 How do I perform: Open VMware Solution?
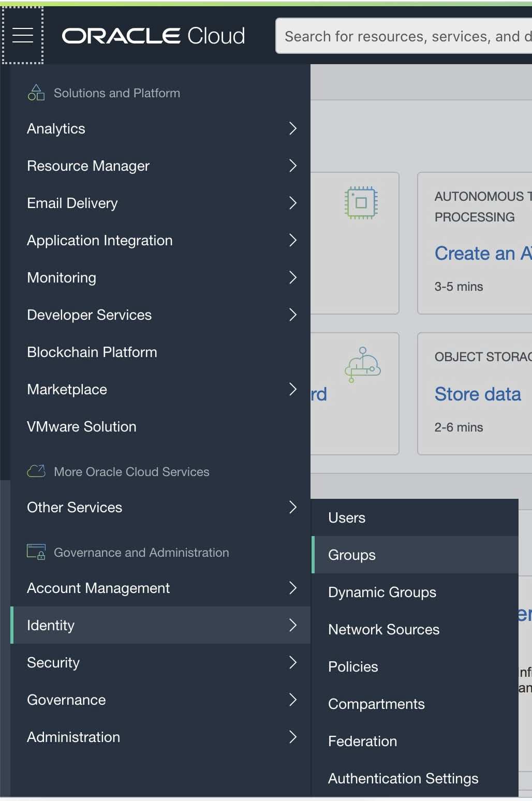160,426
